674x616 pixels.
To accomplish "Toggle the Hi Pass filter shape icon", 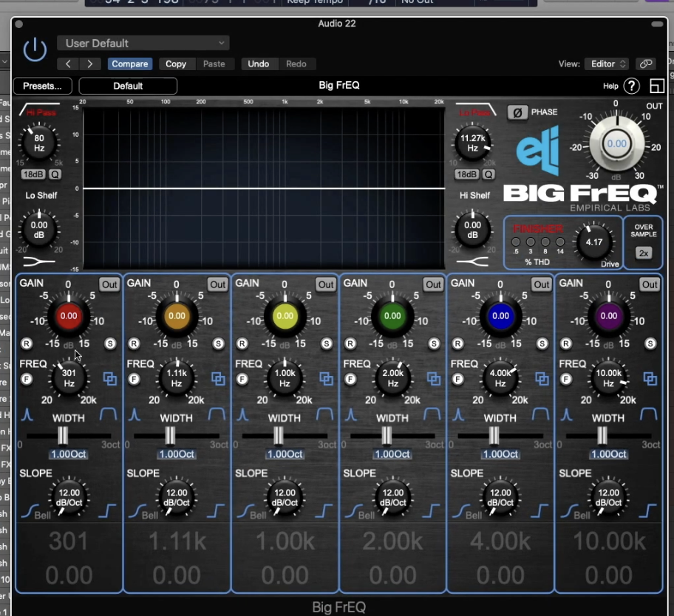I will (x=40, y=109).
